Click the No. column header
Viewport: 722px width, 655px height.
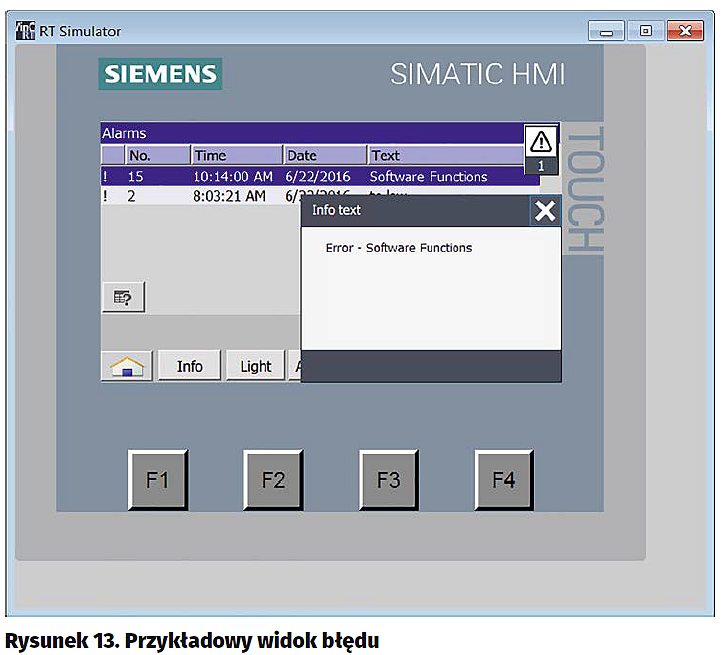(157, 155)
